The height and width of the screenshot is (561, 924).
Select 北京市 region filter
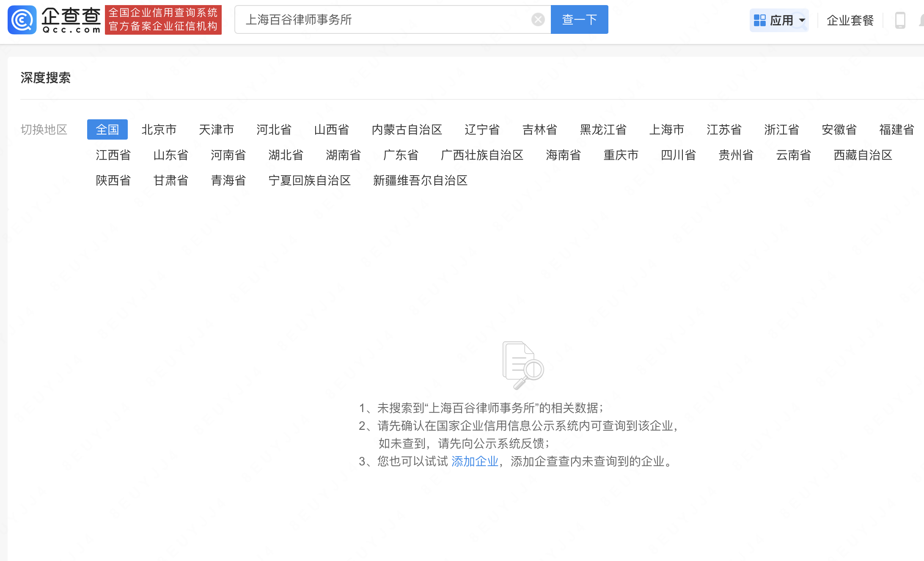(x=159, y=129)
